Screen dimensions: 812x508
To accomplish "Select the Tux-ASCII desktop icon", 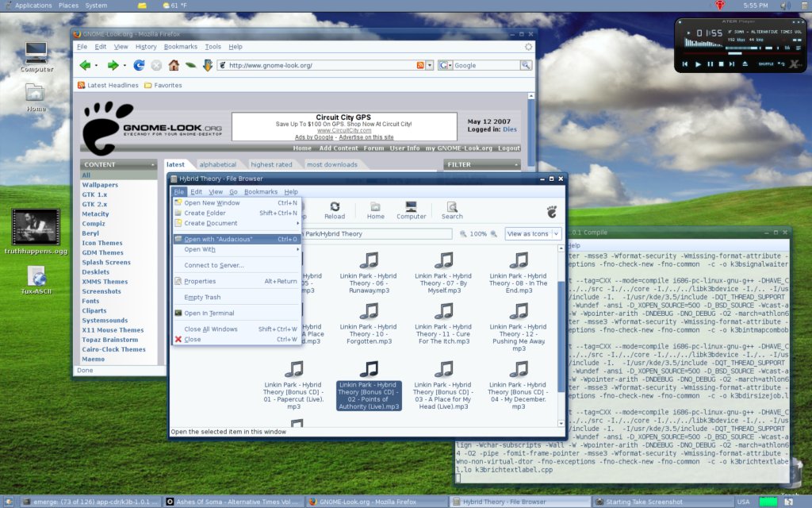I will coord(36,280).
